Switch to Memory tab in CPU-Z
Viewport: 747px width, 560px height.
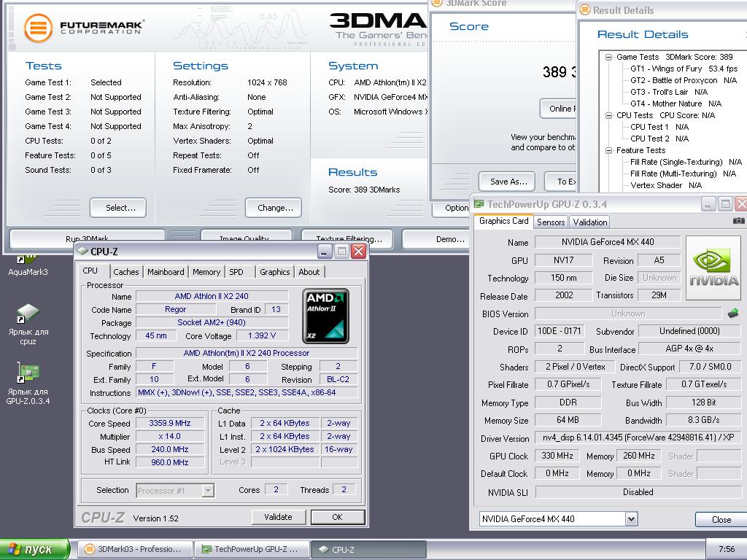click(206, 272)
